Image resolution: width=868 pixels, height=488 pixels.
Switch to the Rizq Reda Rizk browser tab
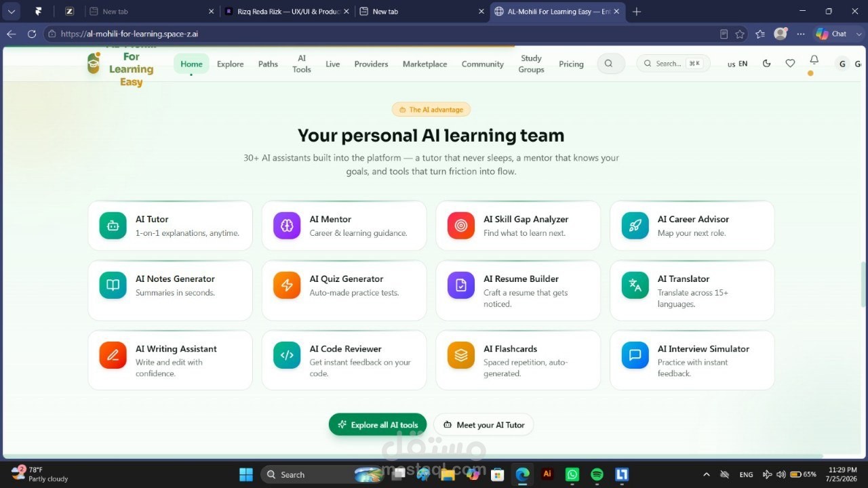click(x=288, y=12)
